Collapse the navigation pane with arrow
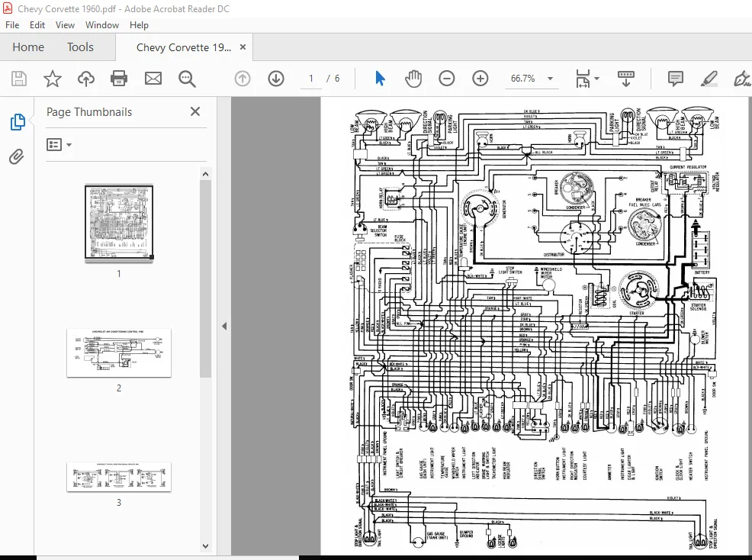752x560 pixels. coord(224,327)
